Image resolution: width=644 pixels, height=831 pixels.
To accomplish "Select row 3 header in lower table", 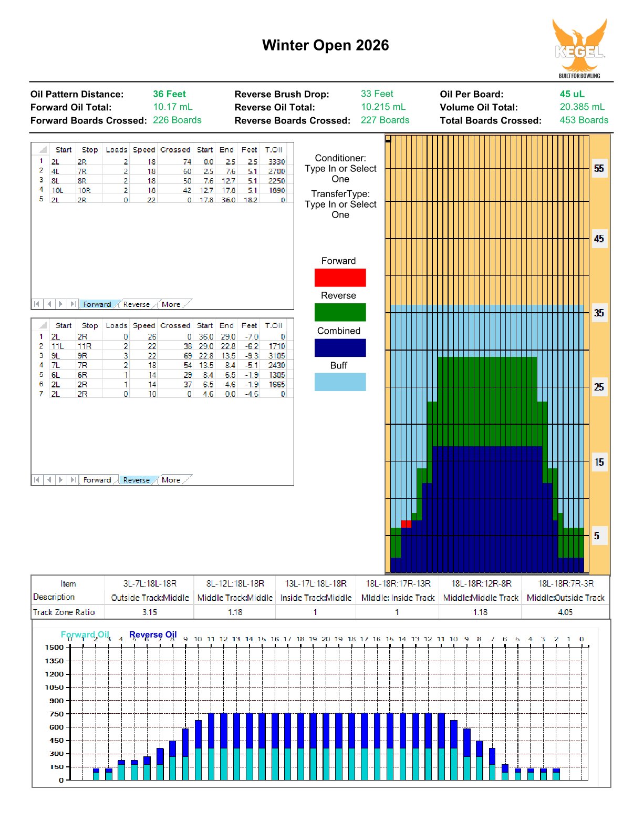I will [41, 355].
